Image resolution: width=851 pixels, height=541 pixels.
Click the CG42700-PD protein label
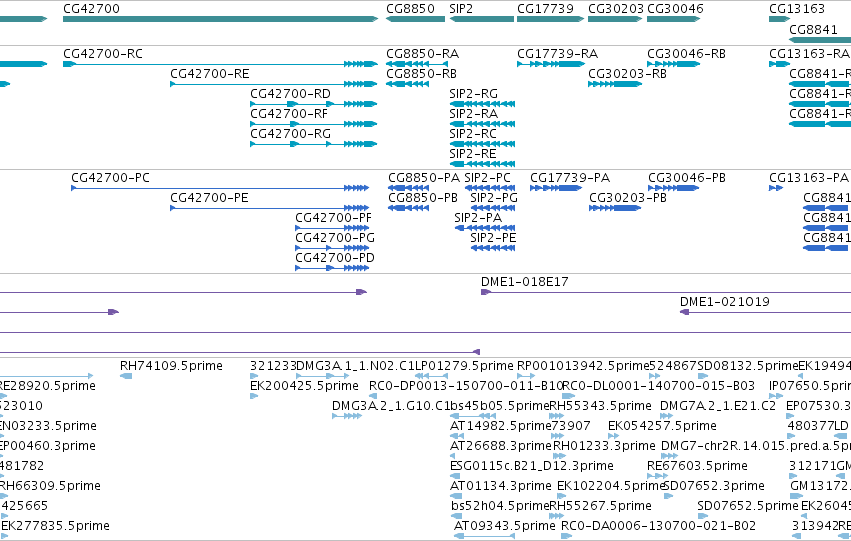[335, 258]
